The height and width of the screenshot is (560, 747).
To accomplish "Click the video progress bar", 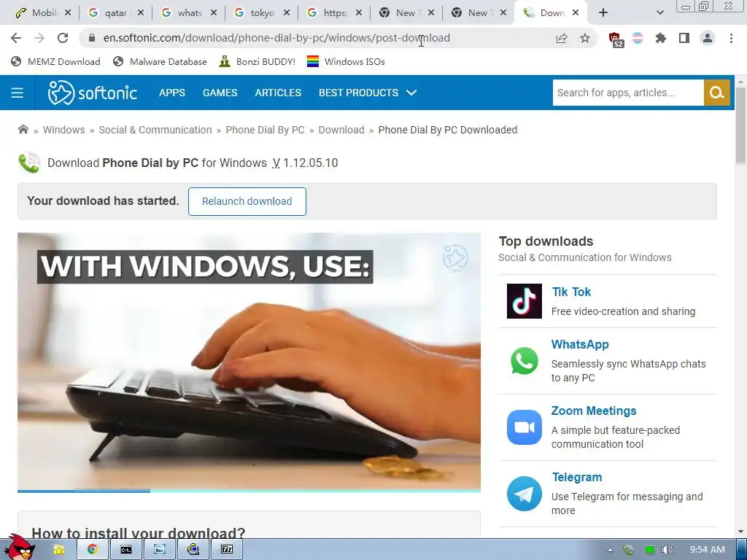I will 249,491.
